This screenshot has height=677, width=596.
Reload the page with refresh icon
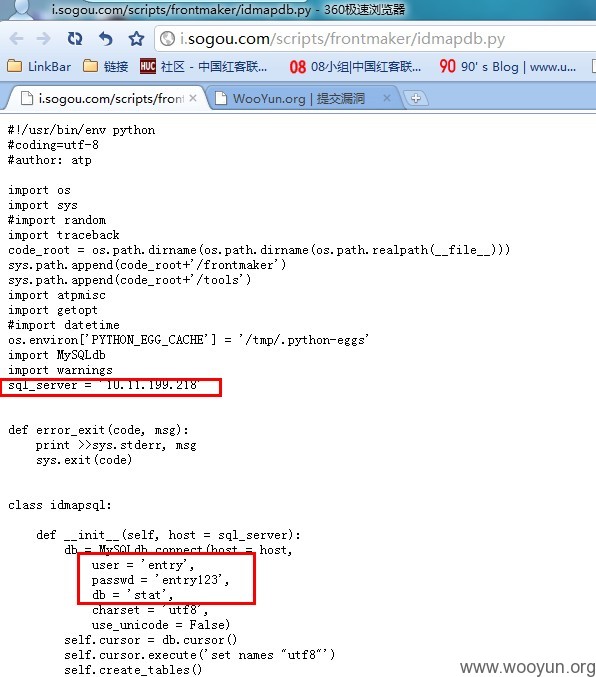pos(75,39)
